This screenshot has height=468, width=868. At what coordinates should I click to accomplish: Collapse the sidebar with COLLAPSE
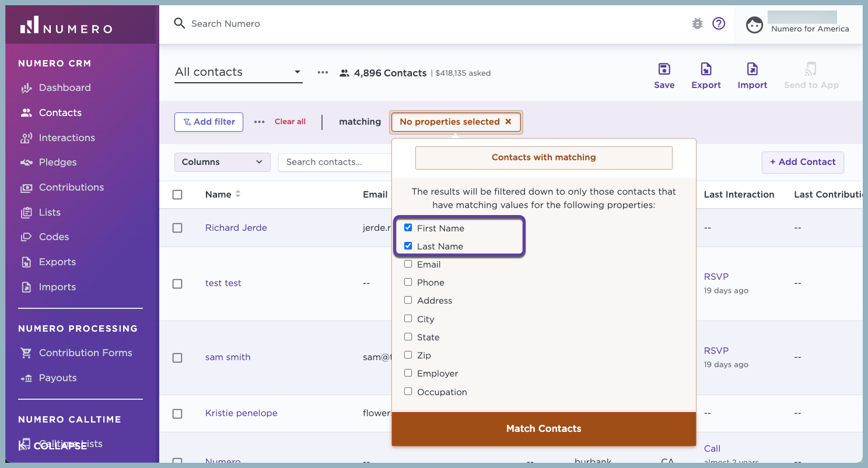coord(53,446)
